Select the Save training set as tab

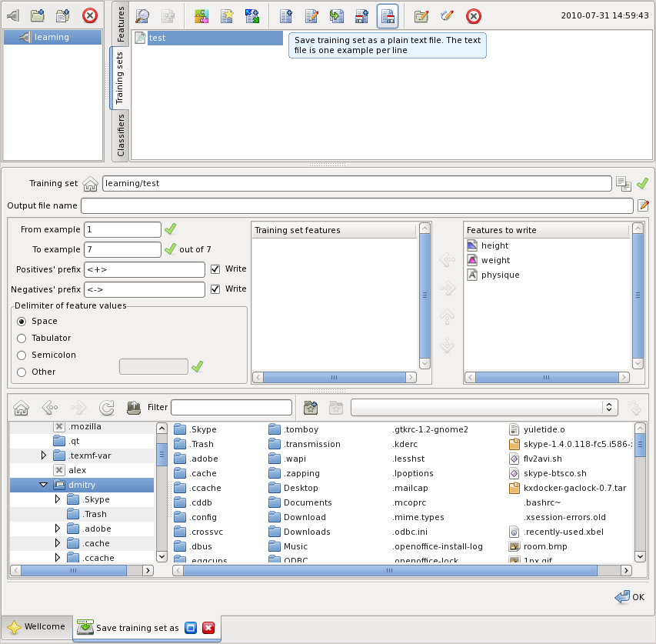[147, 628]
